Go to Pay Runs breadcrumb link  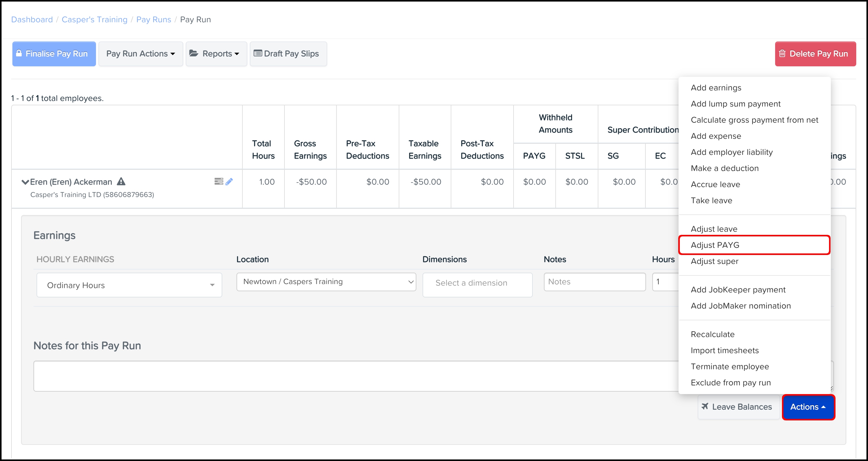tap(154, 20)
